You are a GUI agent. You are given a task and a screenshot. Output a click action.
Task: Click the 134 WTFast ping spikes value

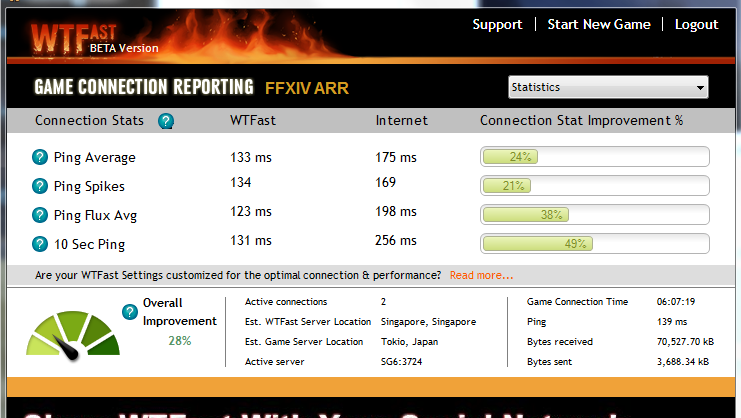click(241, 182)
